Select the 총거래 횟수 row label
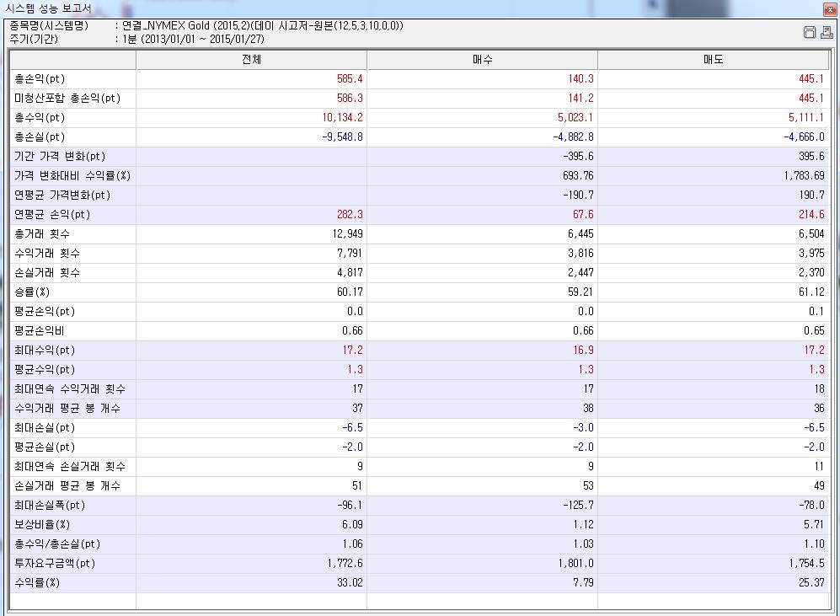The width and height of the screenshot is (840, 616). tap(42, 234)
